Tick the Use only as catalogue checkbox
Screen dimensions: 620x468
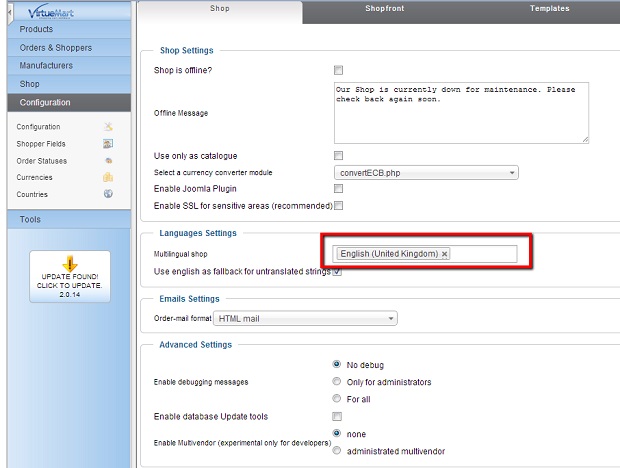click(x=338, y=156)
